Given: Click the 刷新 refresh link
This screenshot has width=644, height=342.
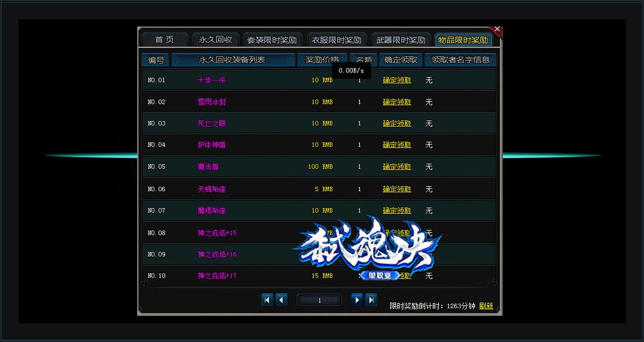Looking at the screenshot, I should click(486, 306).
